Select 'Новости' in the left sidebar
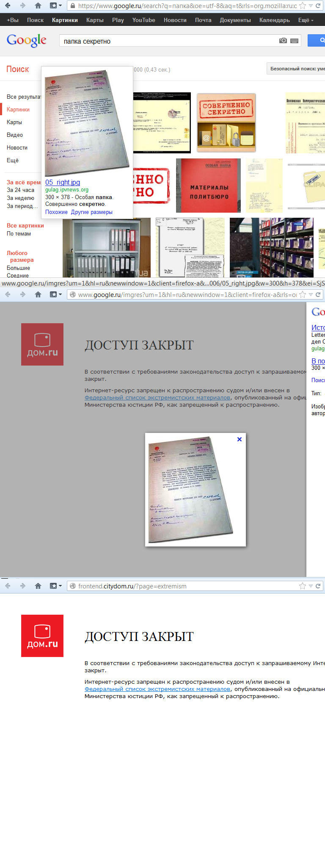 (x=17, y=147)
